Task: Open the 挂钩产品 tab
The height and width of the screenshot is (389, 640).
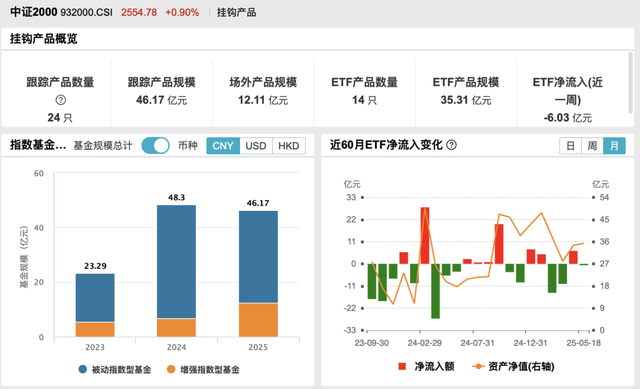Action: [x=236, y=12]
